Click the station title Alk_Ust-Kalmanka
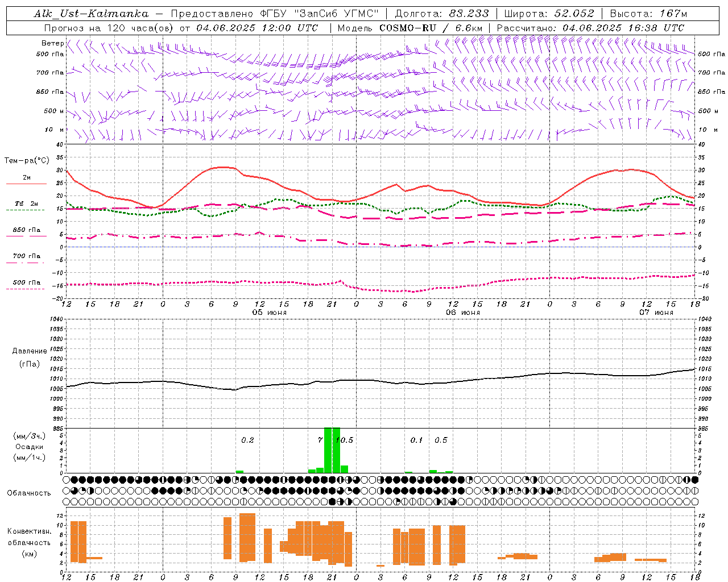This screenshot has height=582, width=728. click(91, 14)
